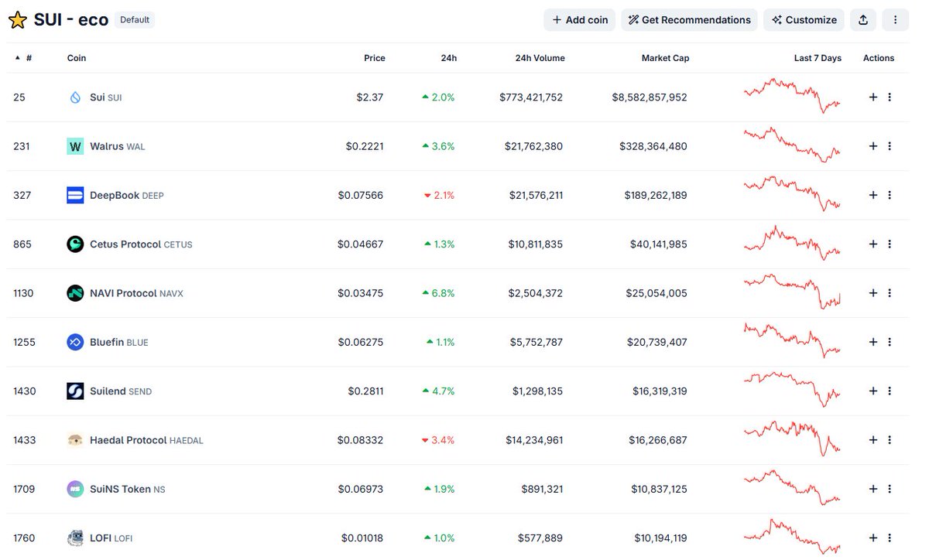Click the gold star favorite icon
This screenshot has width=929, height=560.
[x=17, y=20]
